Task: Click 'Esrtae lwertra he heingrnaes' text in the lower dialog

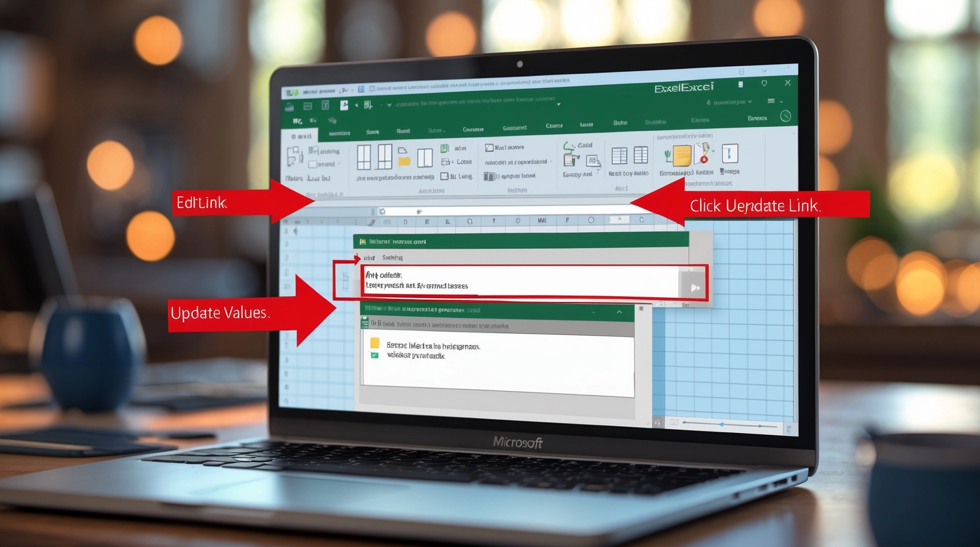Action: pos(433,346)
